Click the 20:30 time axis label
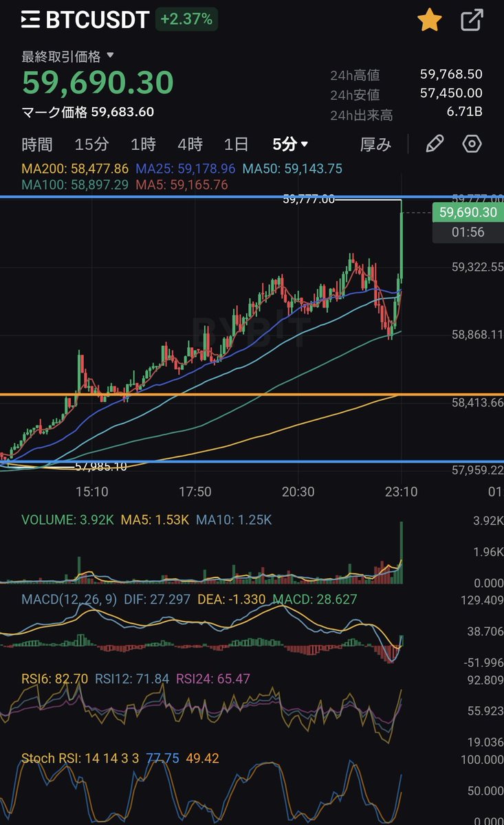The width and height of the screenshot is (504, 825). pos(298,492)
